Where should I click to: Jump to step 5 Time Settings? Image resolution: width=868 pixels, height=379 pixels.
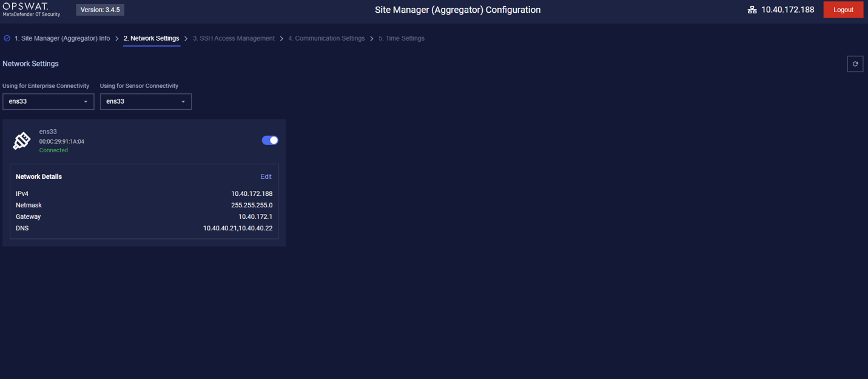click(402, 38)
